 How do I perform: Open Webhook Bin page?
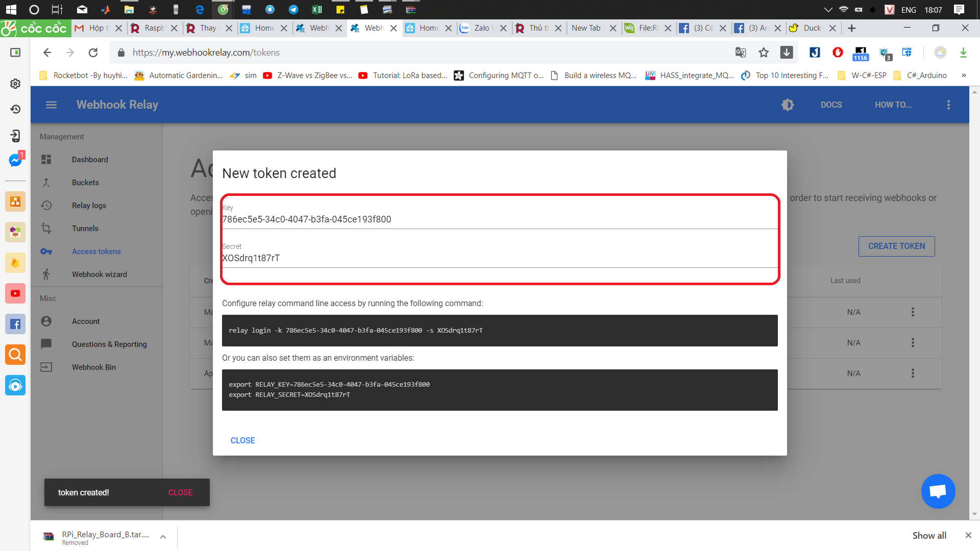[x=94, y=367]
